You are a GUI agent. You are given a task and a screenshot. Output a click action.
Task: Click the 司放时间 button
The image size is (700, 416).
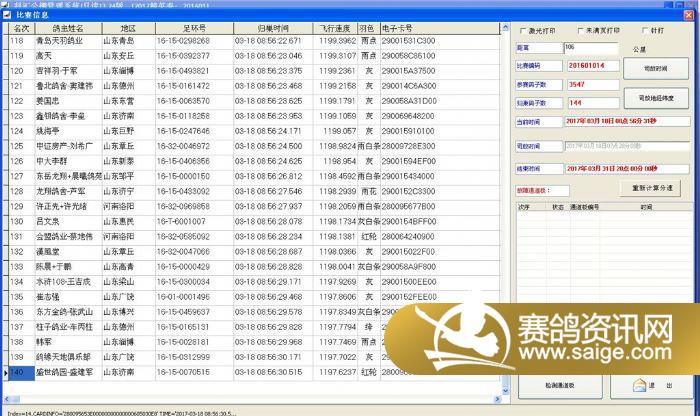[655, 69]
